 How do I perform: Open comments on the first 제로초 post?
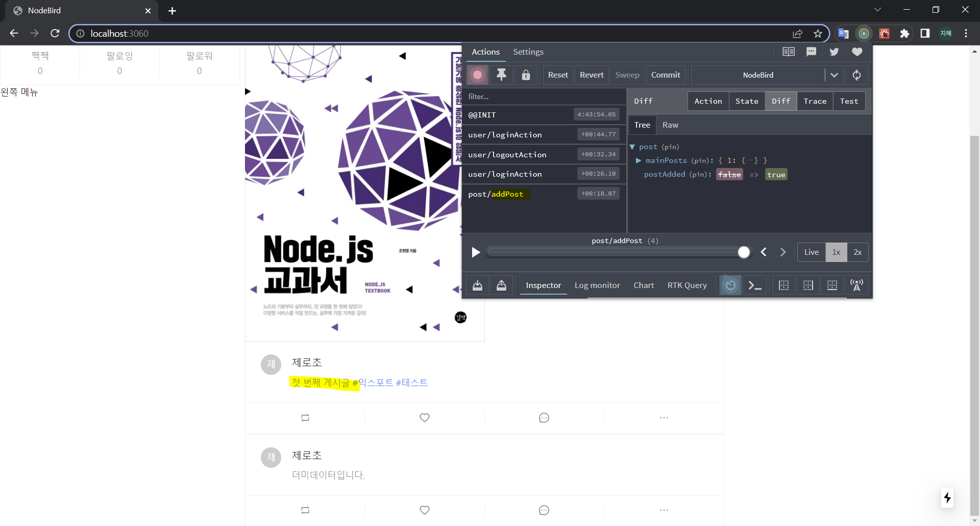pyautogui.click(x=544, y=418)
